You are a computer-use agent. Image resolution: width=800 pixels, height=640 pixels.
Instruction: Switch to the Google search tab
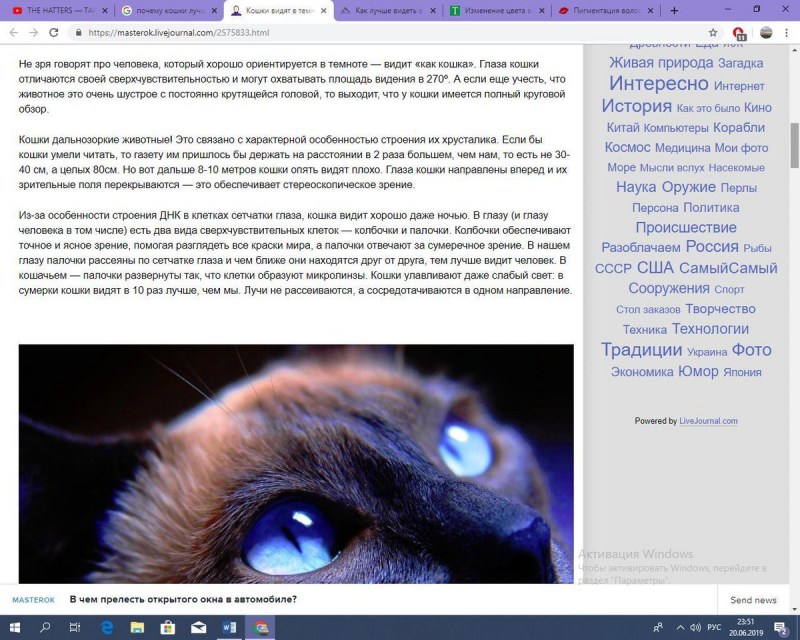point(170,10)
